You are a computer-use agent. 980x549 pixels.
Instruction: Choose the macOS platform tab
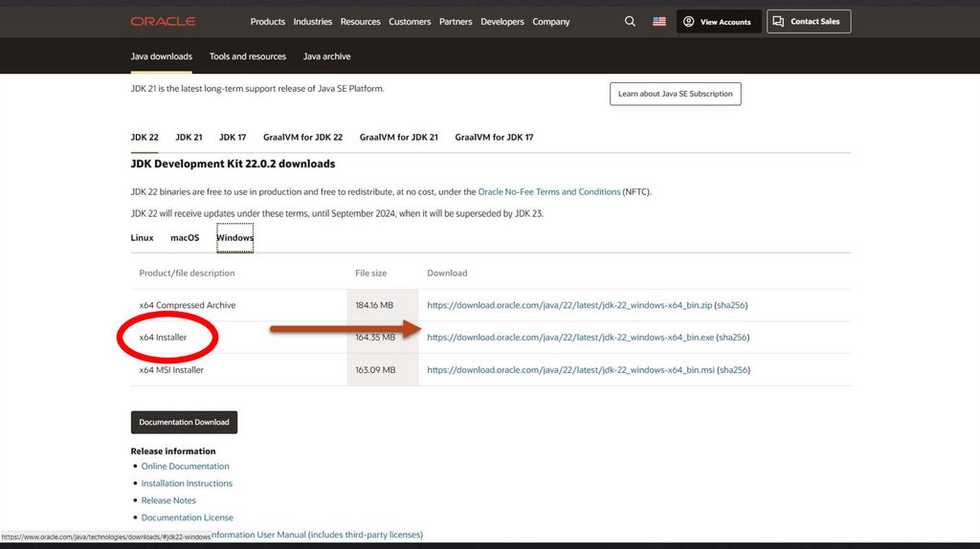pos(185,237)
